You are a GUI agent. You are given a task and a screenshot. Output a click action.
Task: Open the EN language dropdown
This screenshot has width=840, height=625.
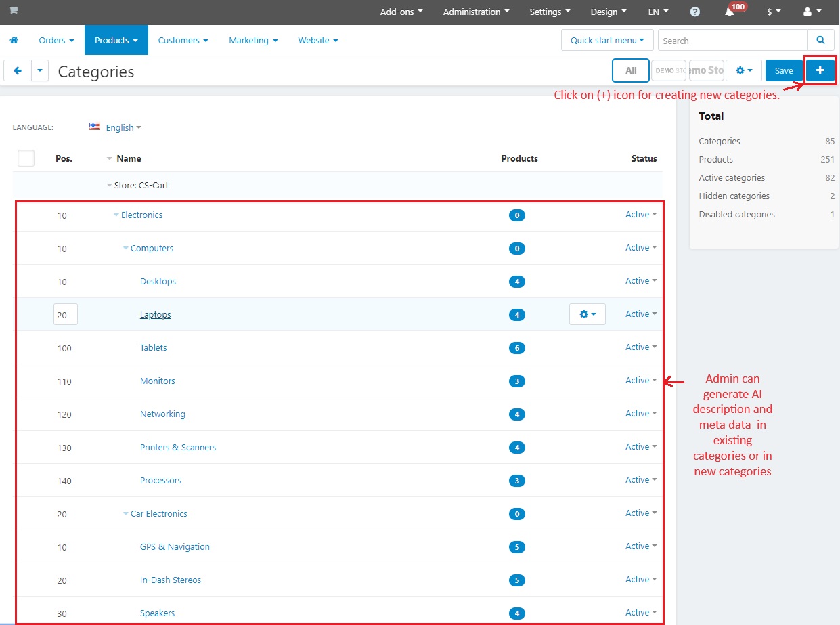click(659, 12)
